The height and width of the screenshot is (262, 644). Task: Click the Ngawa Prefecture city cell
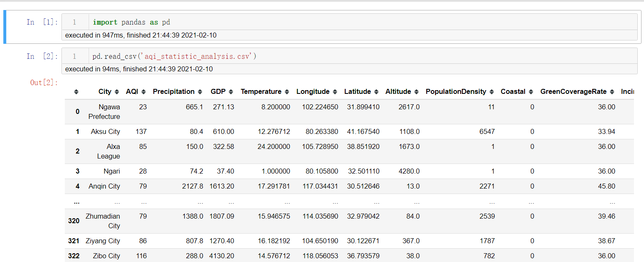104,112
